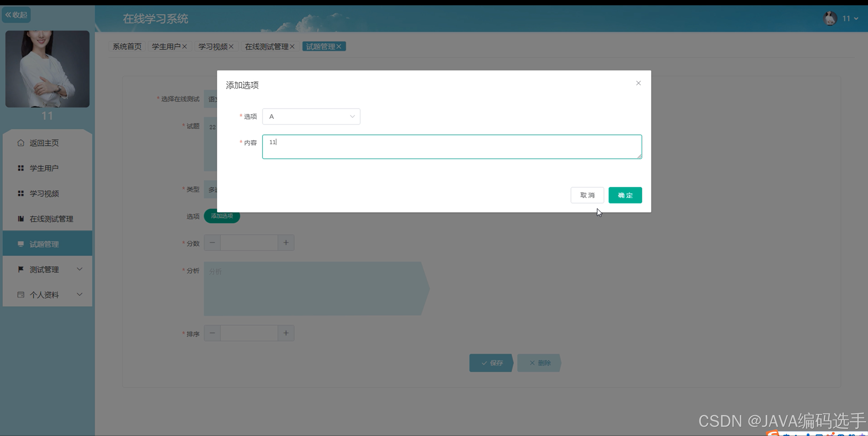Click the home icon next to 返回主页
This screenshot has width=868, height=436.
coord(21,143)
